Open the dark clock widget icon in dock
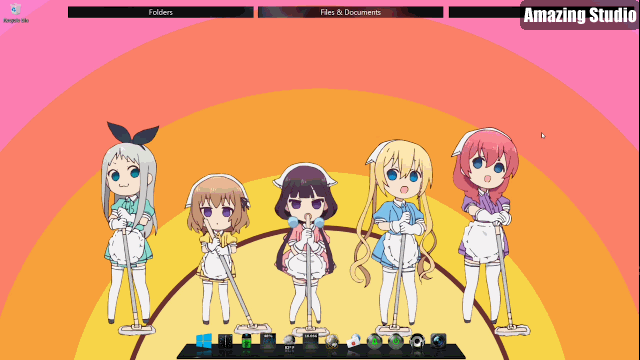Viewport: 640px width, 360px height. tap(225, 341)
